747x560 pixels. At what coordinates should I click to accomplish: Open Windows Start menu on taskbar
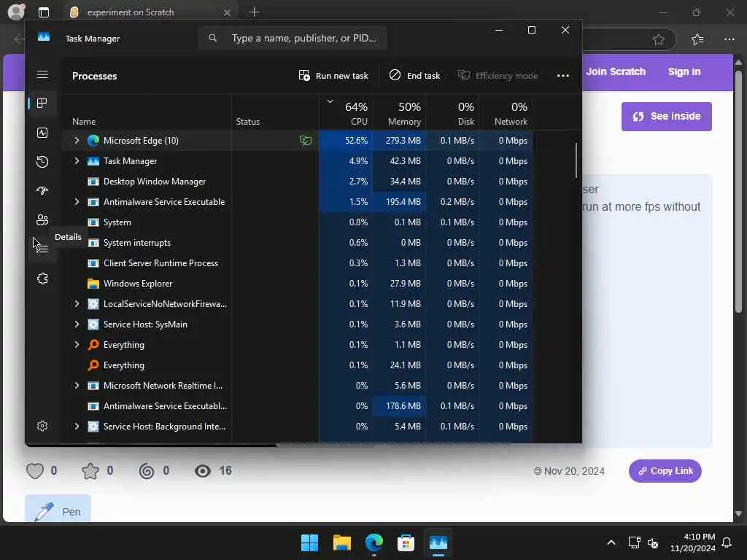pos(309,542)
